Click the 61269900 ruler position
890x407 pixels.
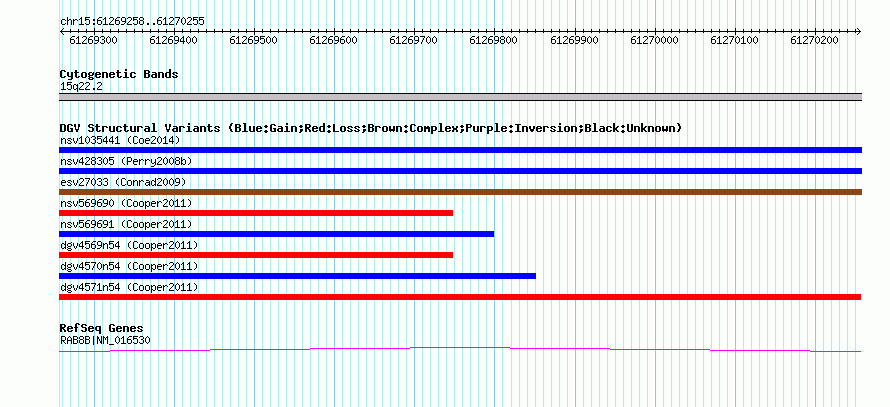click(574, 40)
